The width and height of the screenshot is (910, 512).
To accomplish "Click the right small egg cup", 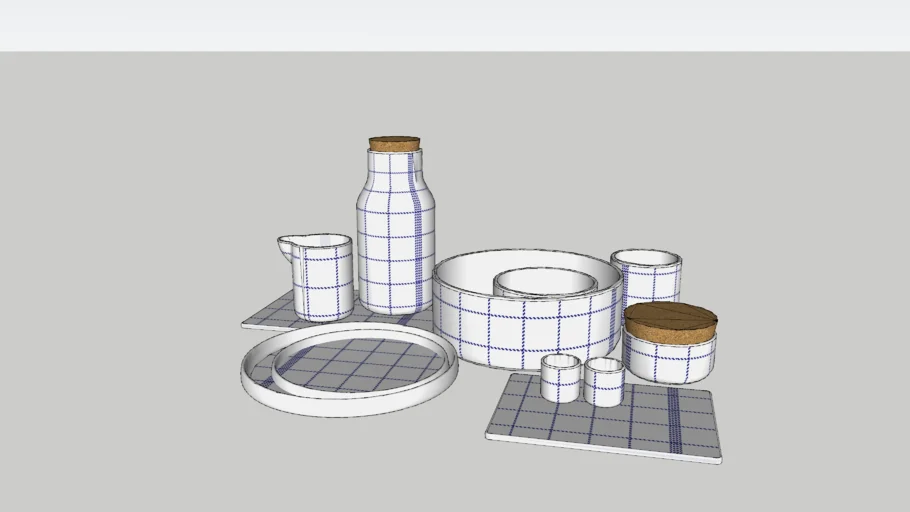I will 604,382.
